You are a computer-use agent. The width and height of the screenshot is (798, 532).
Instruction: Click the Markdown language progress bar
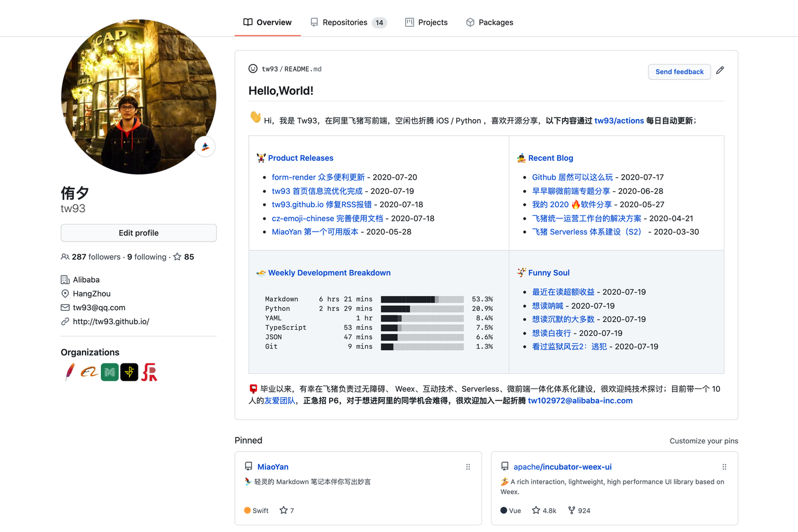[422, 299]
